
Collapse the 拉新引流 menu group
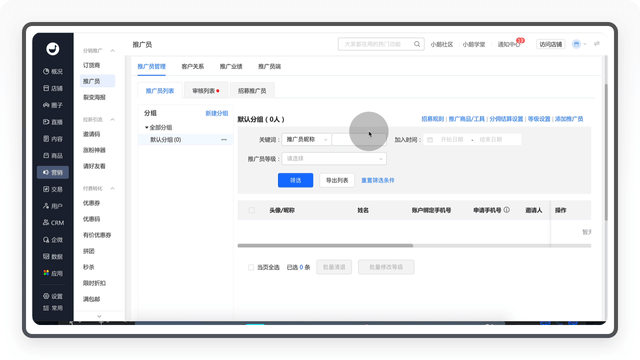pyautogui.click(x=112, y=120)
